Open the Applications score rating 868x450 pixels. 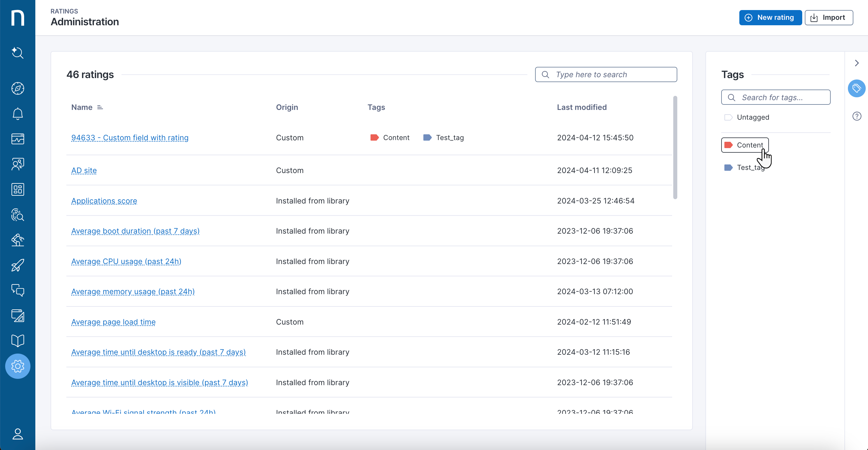[x=104, y=201]
